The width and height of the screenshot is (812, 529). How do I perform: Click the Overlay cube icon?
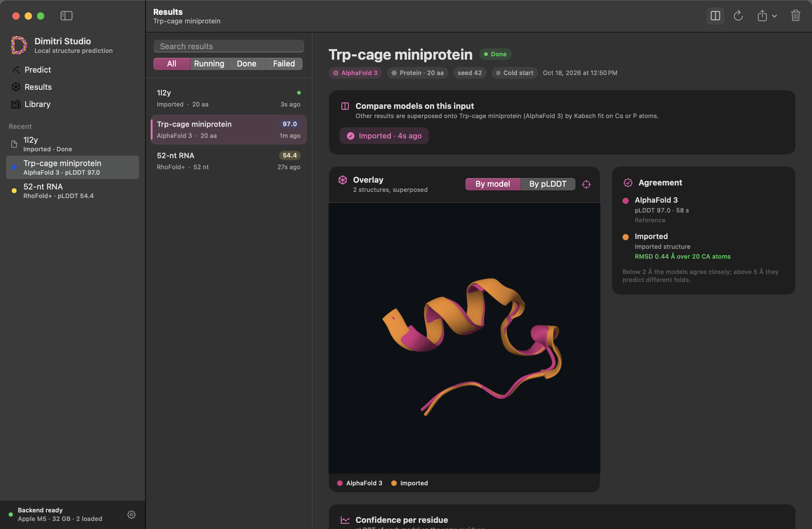343,180
